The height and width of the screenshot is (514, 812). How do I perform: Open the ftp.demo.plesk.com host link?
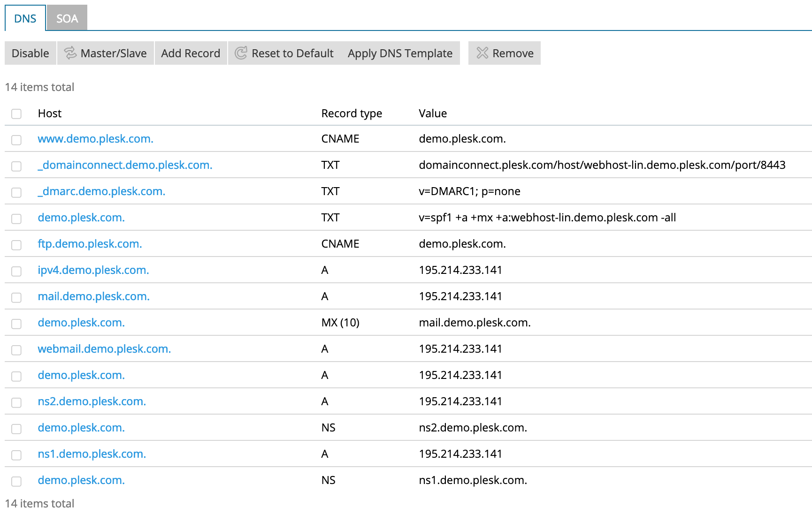pos(90,244)
